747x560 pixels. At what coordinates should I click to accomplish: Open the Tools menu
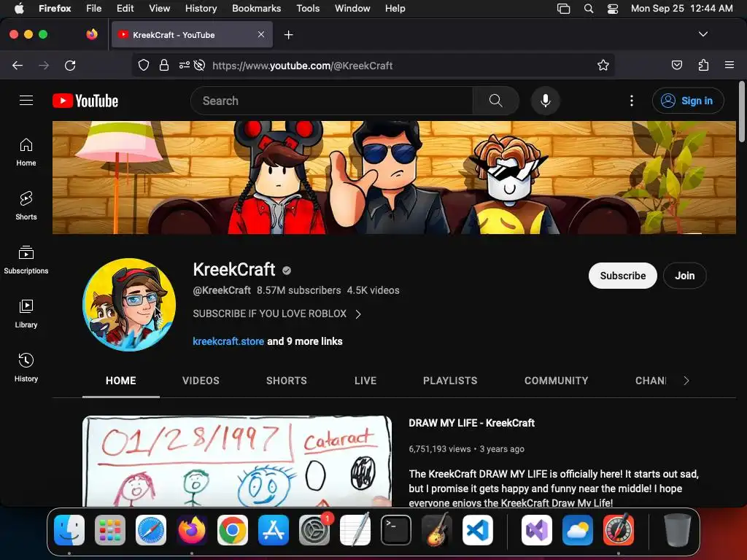pyautogui.click(x=308, y=9)
